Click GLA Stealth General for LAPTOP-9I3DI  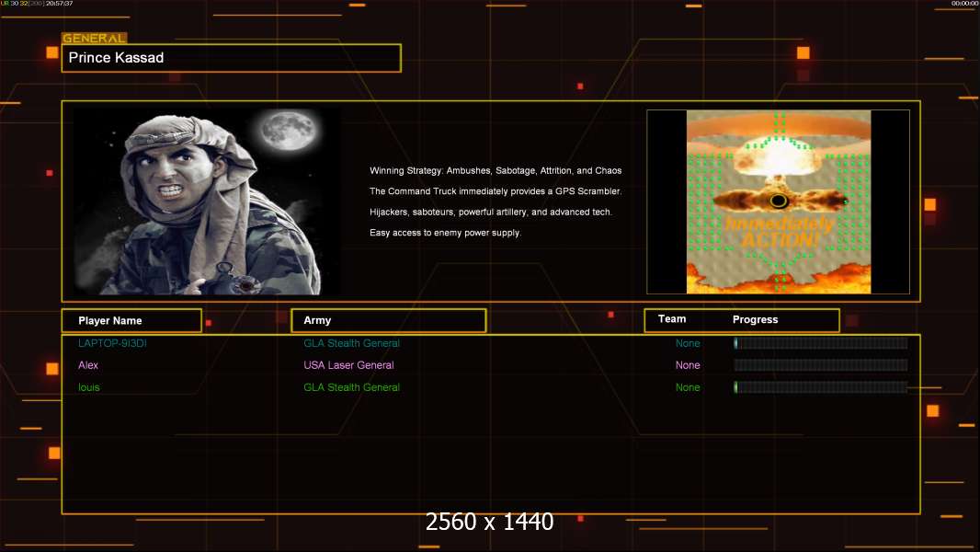[351, 343]
